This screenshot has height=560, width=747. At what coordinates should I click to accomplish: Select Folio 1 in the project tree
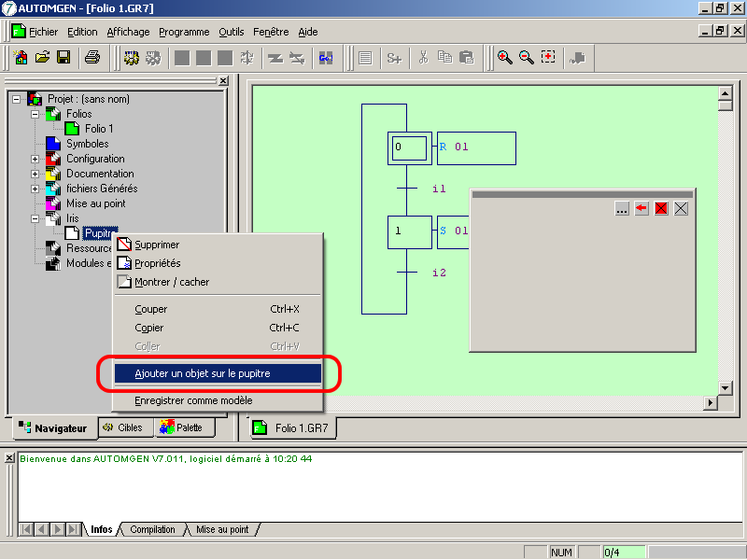(99, 129)
